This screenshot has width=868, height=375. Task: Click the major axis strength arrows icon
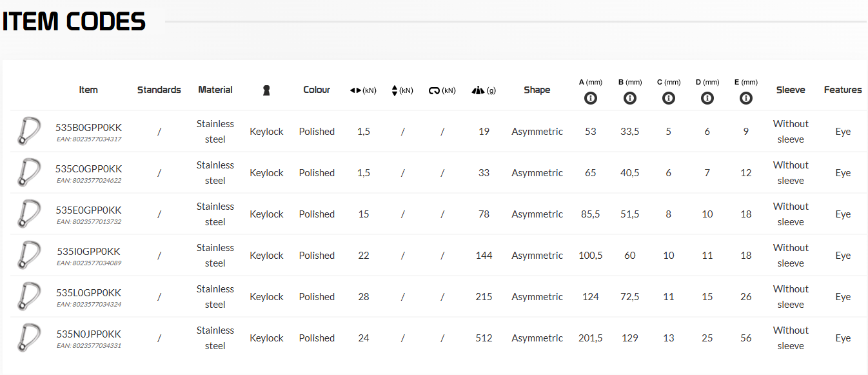[x=355, y=90]
